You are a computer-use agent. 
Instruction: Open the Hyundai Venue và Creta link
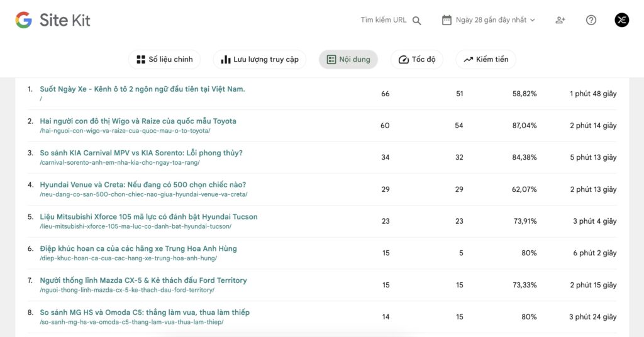point(143,185)
